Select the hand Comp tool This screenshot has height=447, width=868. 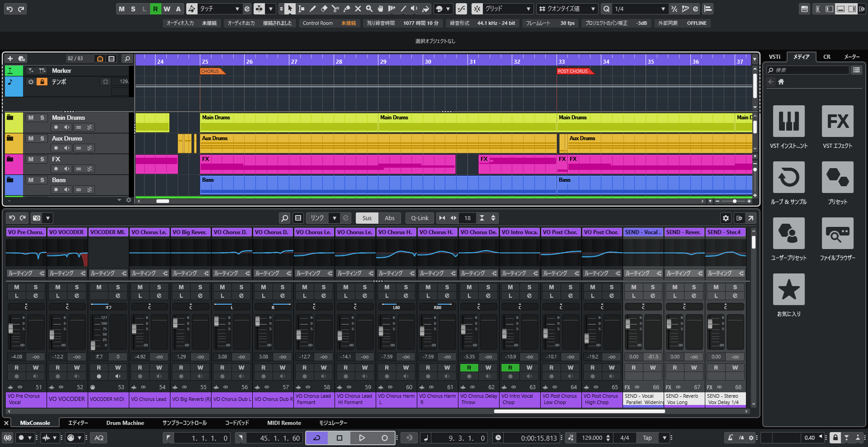[x=380, y=9]
